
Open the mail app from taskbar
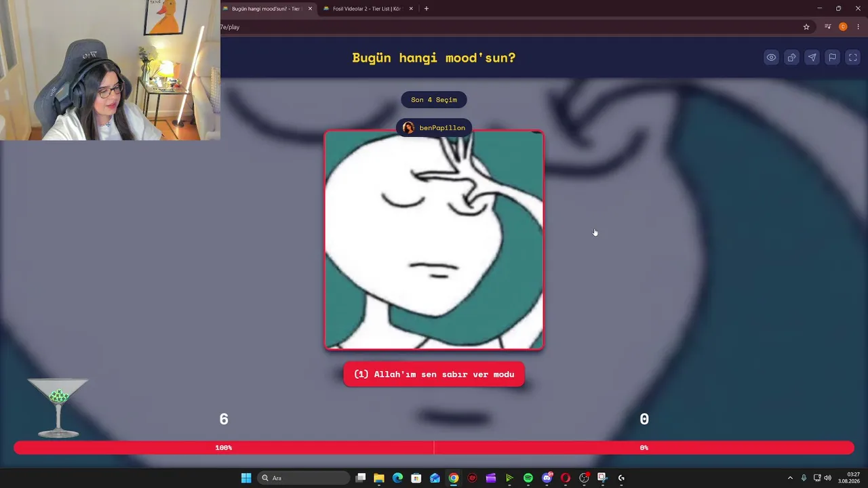click(x=435, y=478)
